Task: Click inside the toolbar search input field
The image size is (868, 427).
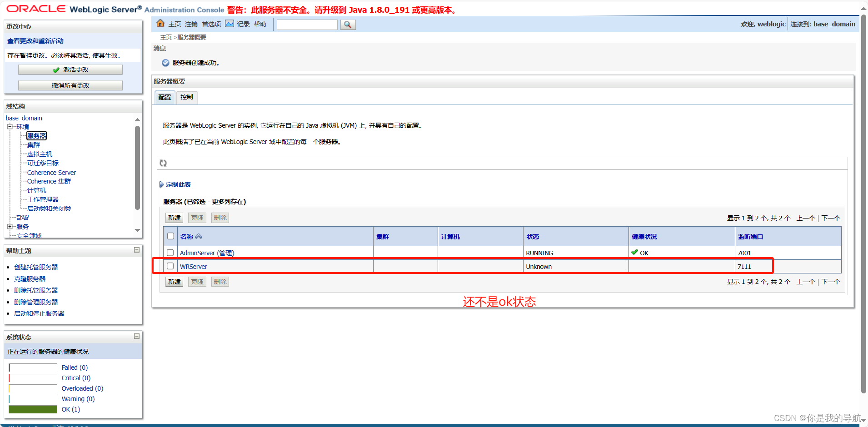Action: pyautogui.click(x=307, y=25)
